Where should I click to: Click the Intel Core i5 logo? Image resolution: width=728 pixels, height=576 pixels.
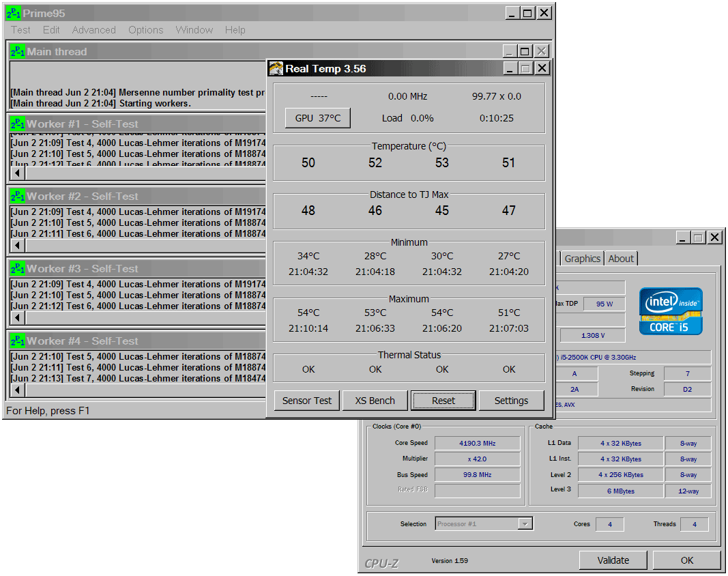click(x=671, y=311)
